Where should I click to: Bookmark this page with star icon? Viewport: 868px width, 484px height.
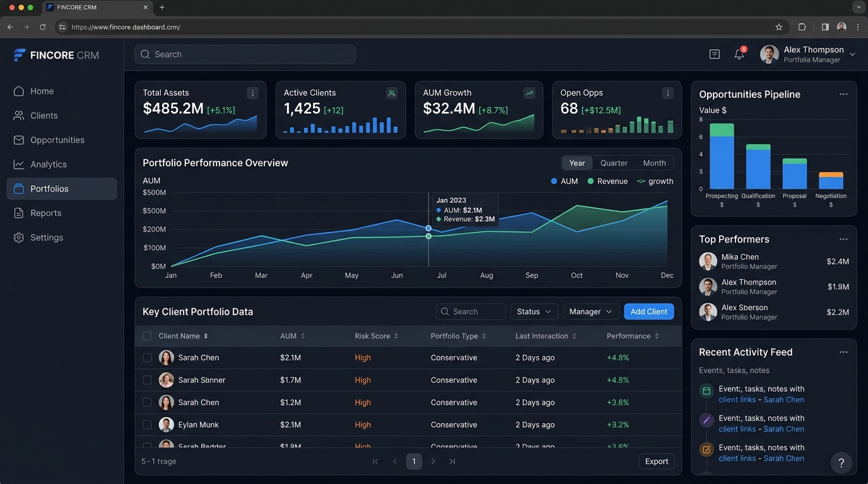779,27
